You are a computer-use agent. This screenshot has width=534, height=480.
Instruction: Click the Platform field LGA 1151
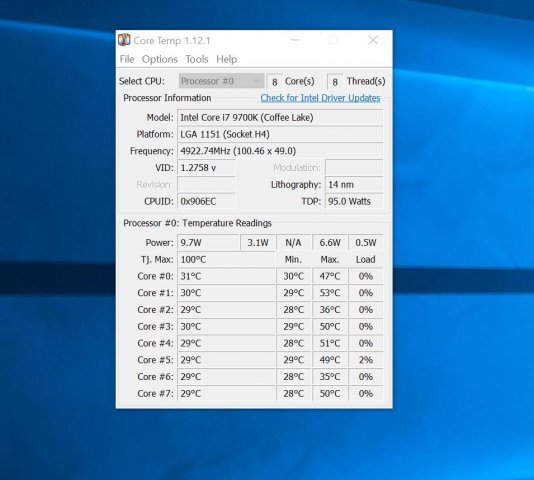tap(280, 134)
